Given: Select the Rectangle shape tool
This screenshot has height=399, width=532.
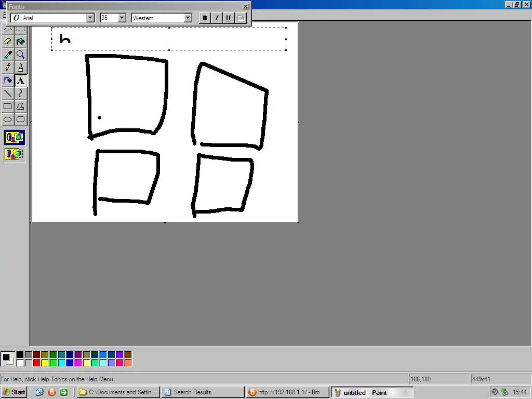Looking at the screenshot, I should click(x=7, y=106).
